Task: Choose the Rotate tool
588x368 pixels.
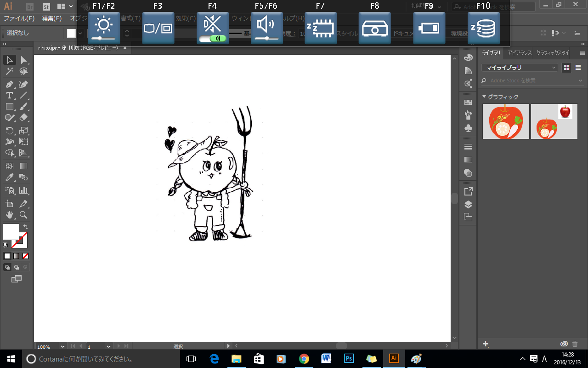Action: (x=9, y=131)
